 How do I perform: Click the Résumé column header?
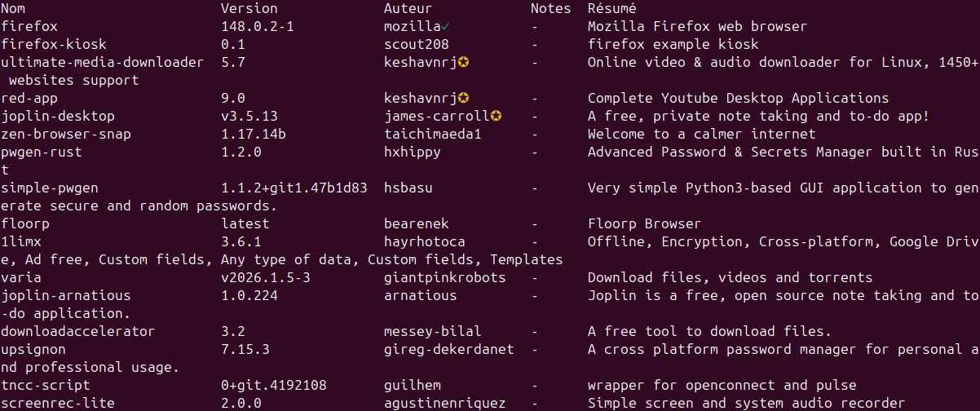[x=611, y=8]
